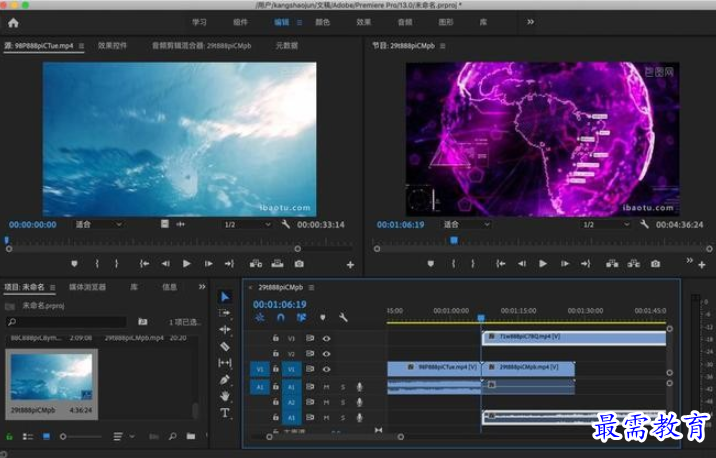716x458 pixels.
Task: Select the Type tool
Action: click(225, 413)
